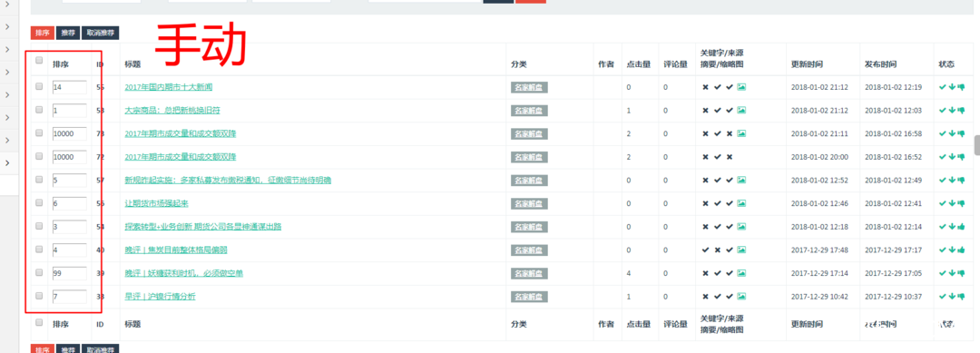Click thumbs-down status icon for 晚评｜妖镍获利时机 row
Viewport: 980px width, 353px height.
click(x=961, y=273)
